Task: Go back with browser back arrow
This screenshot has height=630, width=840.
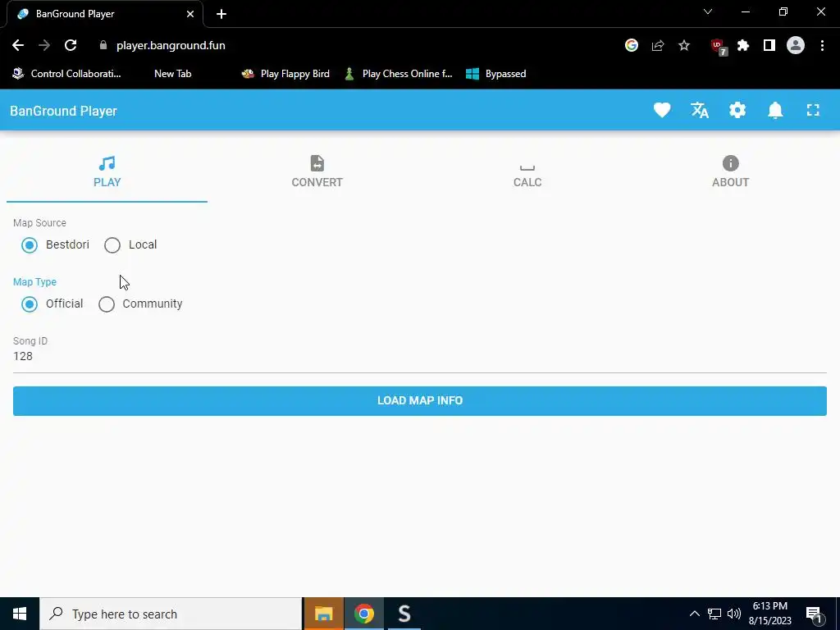Action: 18,46
